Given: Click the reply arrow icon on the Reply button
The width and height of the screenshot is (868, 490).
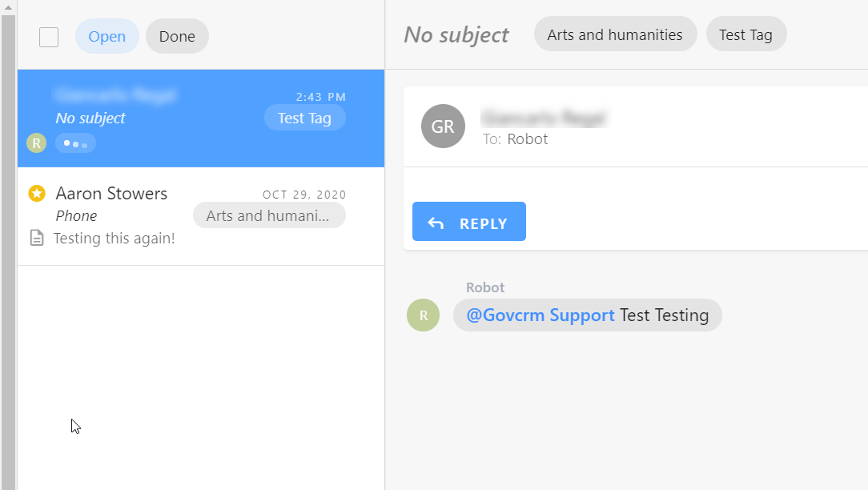Looking at the screenshot, I should coord(436,223).
